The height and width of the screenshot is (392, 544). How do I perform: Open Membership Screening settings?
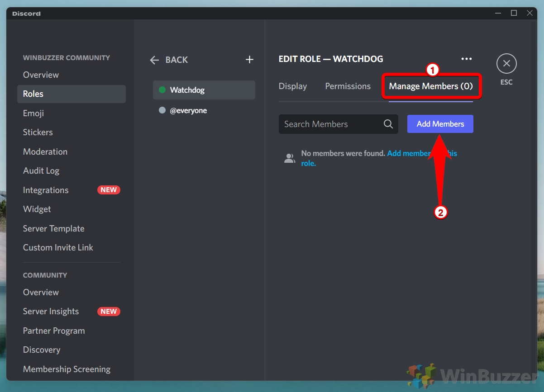click(x=72, y=369)
